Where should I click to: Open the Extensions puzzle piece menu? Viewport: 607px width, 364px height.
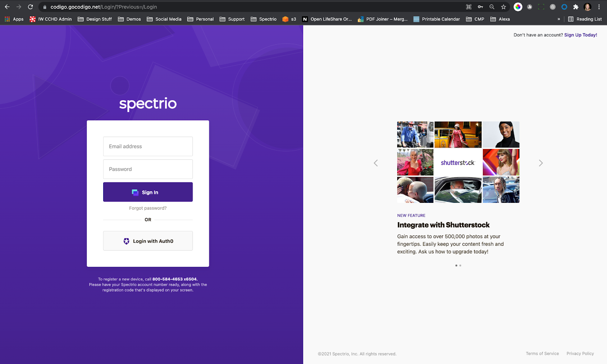(x=576, y=7)
